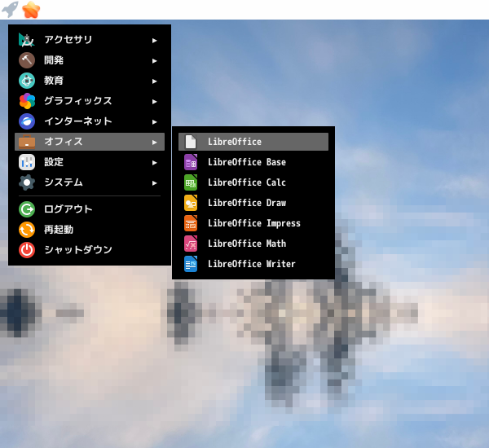This screenshot has width=489, height=448.
Task: Choose シャットダウン to power off
Action: 90,250
